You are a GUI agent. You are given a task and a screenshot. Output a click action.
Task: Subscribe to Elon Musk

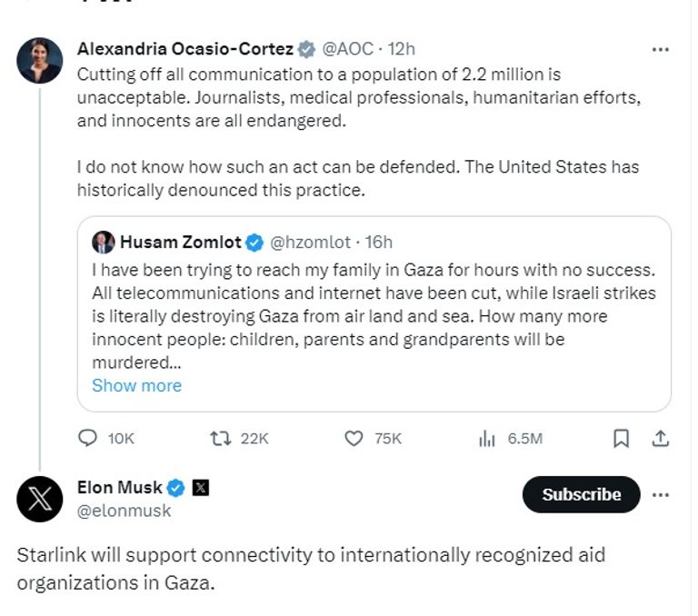(x=581, y=494)
